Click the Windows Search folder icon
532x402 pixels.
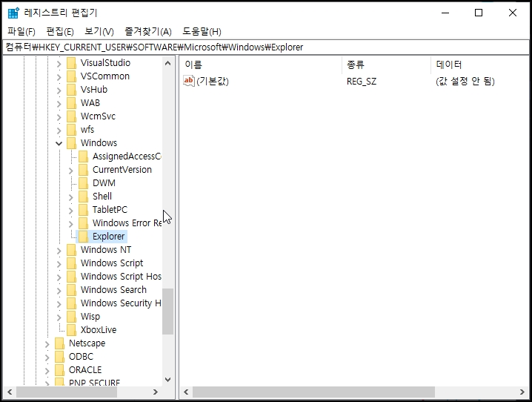click(x=72, y=290)
